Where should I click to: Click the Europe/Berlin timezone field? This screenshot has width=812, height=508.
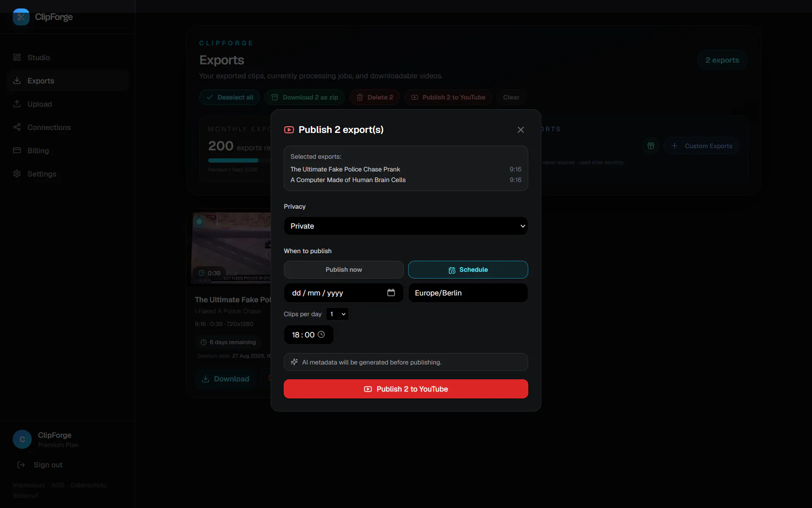point(468,293)
